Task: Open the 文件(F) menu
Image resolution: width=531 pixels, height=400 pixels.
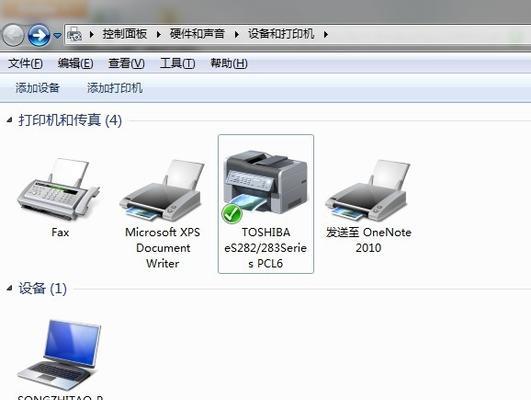Action: coord(25,63)
